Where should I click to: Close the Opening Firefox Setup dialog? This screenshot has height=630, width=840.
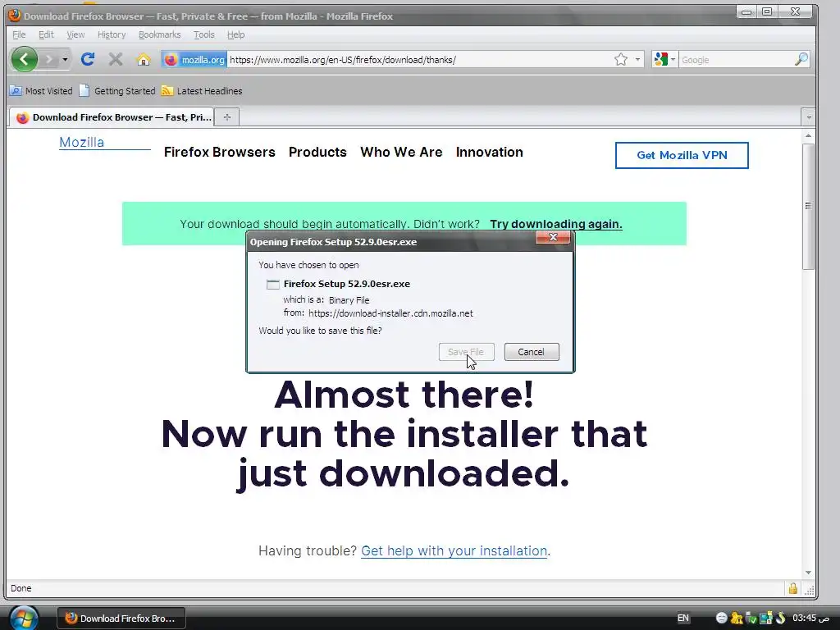(x=553, y=237)
